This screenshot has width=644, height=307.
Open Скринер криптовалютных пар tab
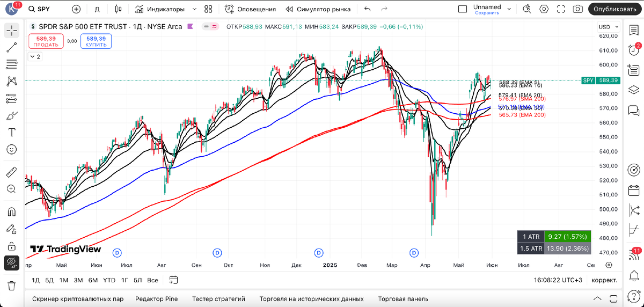(x=78, y=299)
